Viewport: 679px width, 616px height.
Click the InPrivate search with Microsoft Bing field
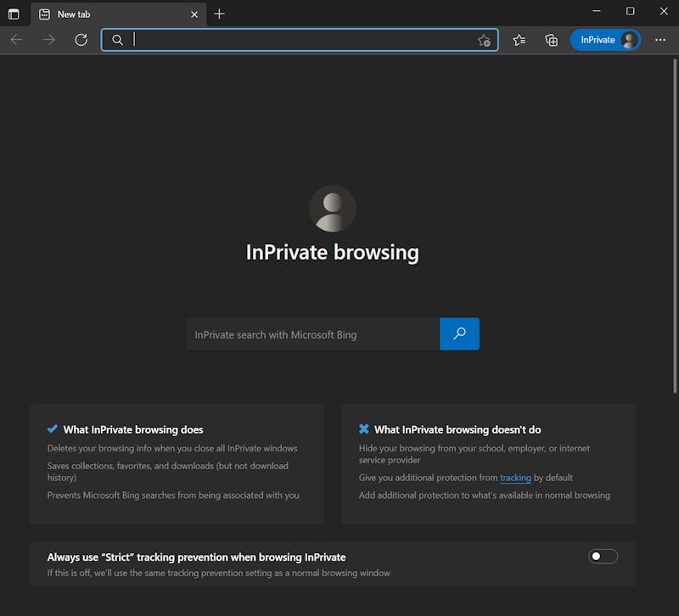(x=312, y=334)
